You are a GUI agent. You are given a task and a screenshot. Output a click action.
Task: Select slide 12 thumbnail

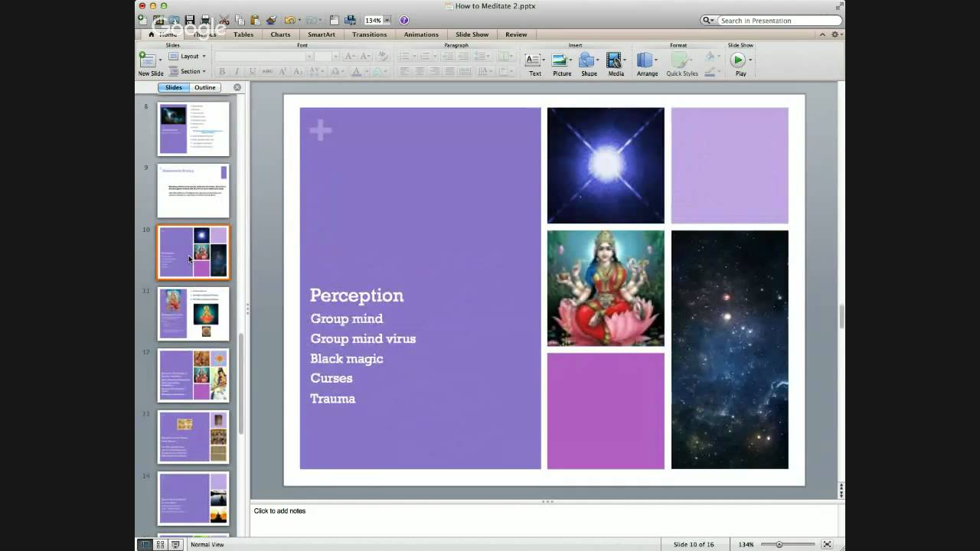tap(193, 375)
